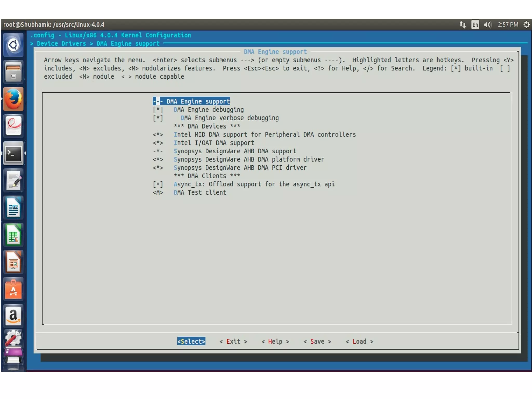Open the Ubuntu Dash home button
Image resolution: width=532 pixels, height=399 pixels.
tap(13, 45)
